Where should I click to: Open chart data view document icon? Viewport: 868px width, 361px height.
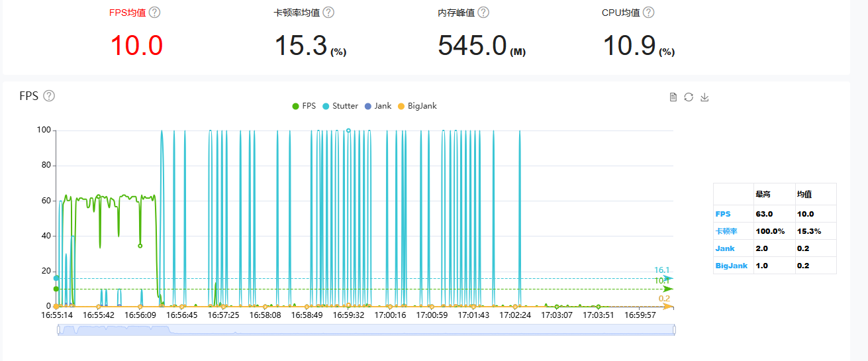(x=673, y=97)
